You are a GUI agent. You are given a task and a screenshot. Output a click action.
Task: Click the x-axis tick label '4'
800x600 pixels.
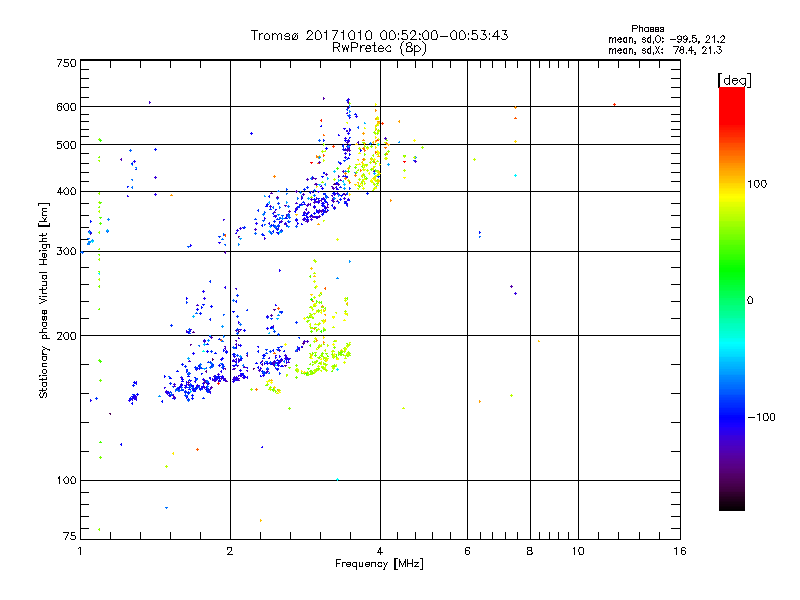[380, 551]
